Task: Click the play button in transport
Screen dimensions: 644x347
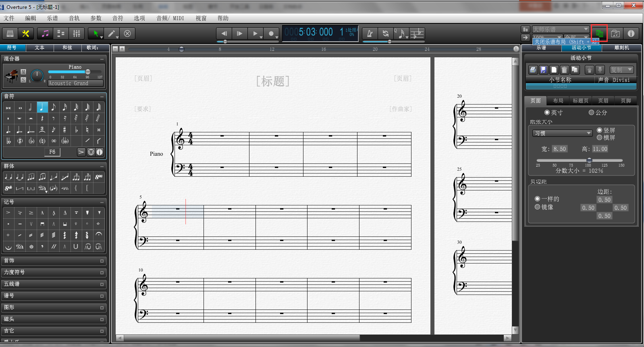Action: [255, 33]
